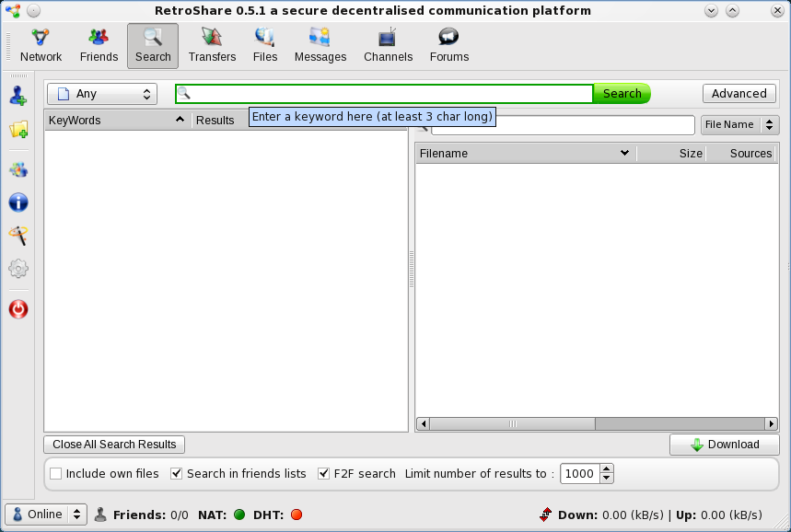Open Advanced search

click(739, 93)
